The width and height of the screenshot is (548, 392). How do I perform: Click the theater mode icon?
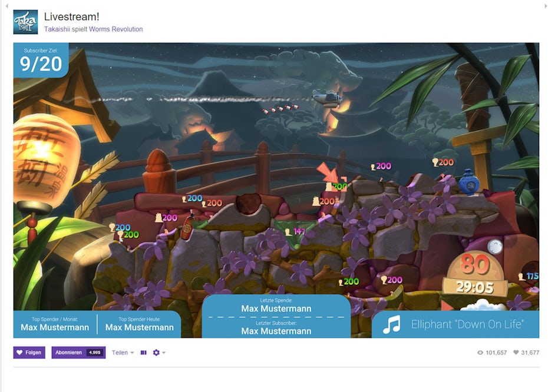tap(143, 353)
